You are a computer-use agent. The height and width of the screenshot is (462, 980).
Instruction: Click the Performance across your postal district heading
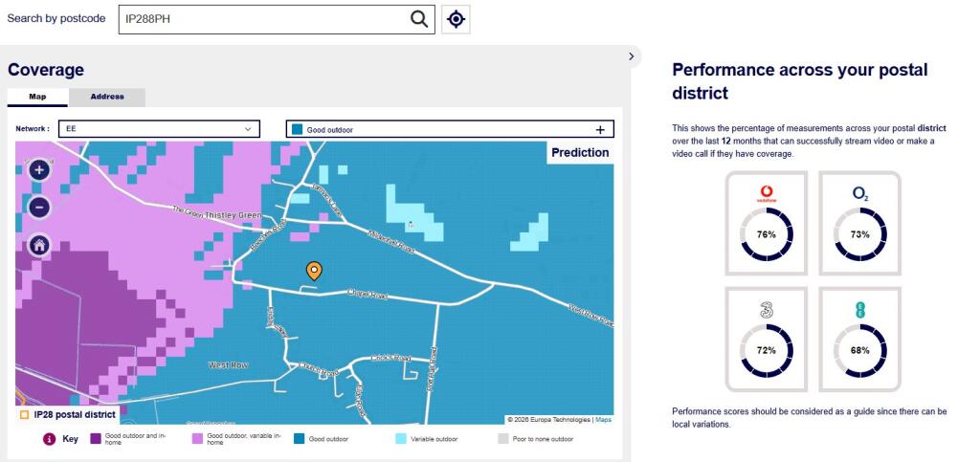[x=800, y=81]
